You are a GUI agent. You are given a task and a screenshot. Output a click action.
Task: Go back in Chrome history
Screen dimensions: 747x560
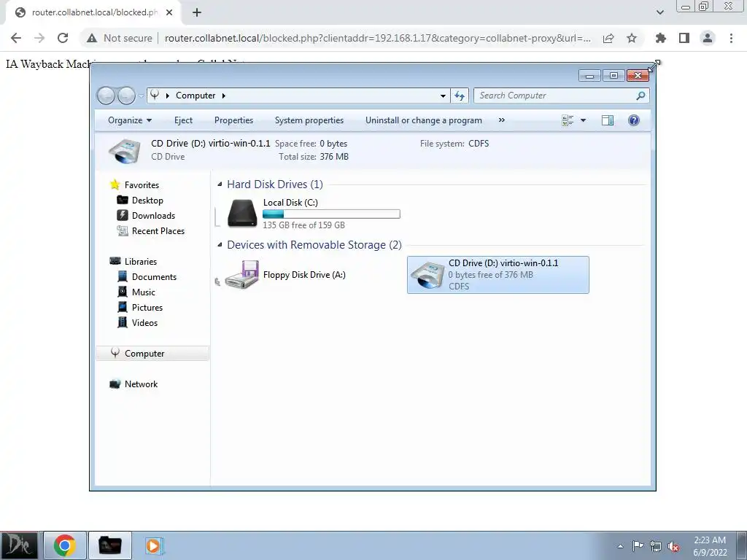point(16,38)
